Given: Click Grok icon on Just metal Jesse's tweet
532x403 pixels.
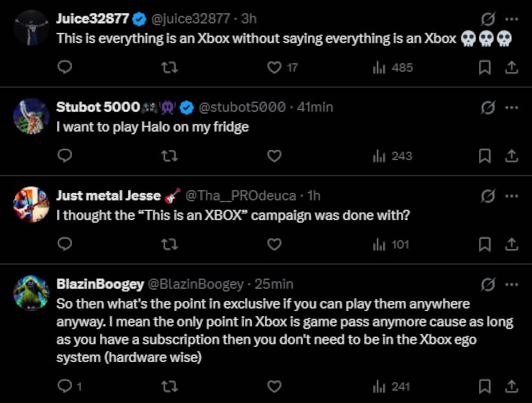Looking at the screenshot, I should tap(488, 196).
